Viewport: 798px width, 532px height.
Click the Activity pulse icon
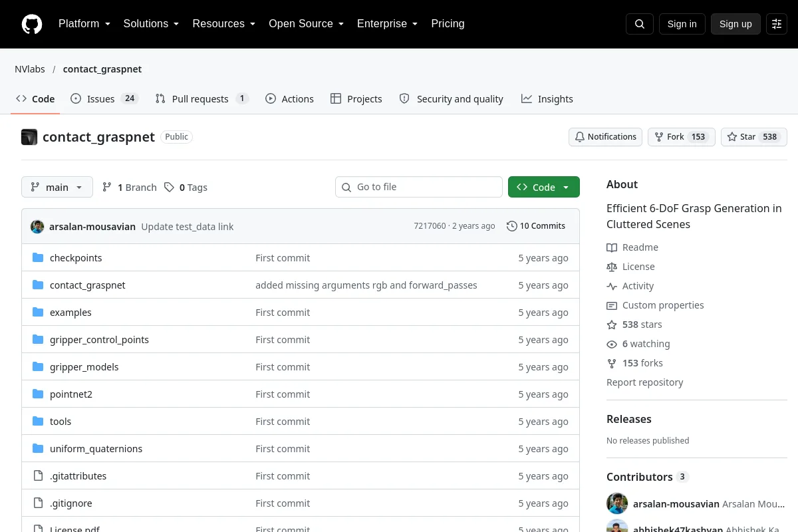[612, 286]
